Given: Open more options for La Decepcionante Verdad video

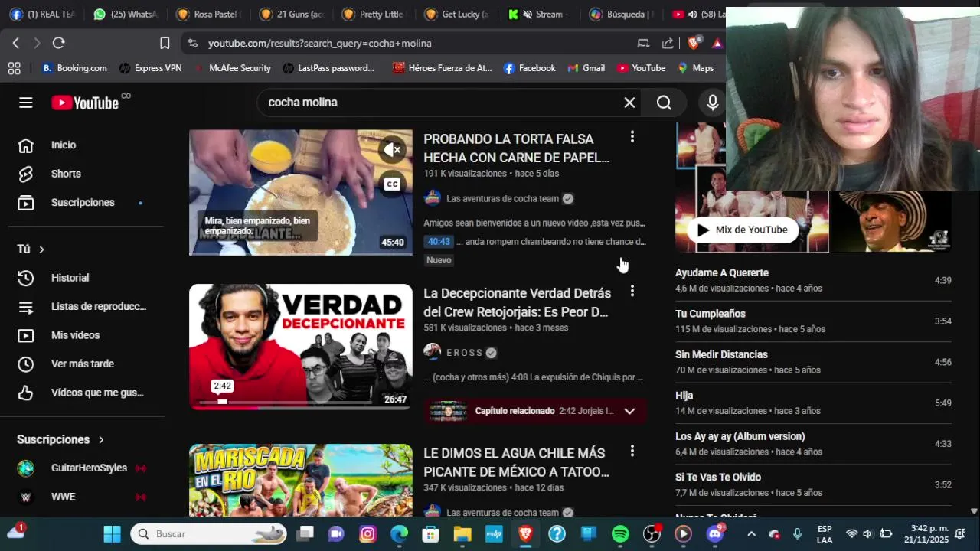Looking at the screenshot, I should [x=632, y=291].
